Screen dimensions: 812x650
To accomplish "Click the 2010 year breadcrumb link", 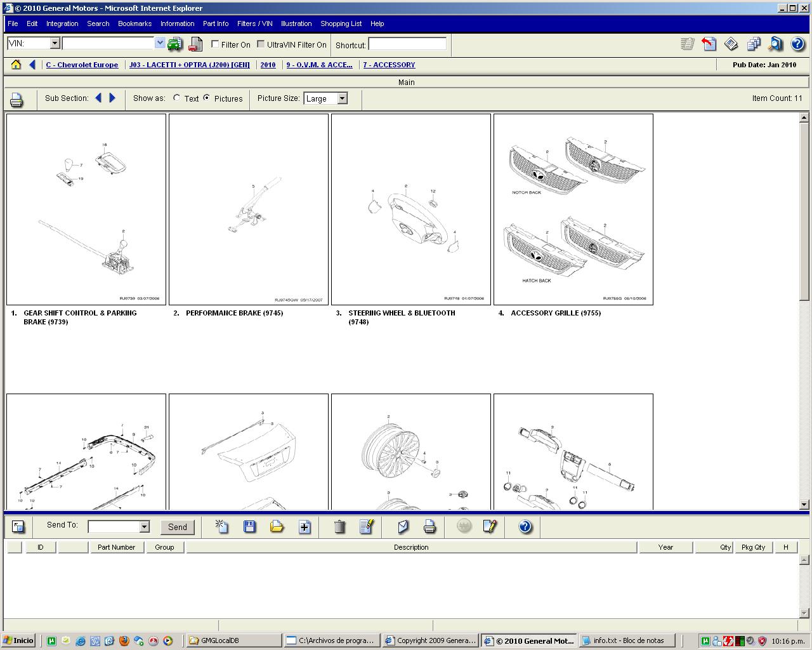I will coord(268,65).
